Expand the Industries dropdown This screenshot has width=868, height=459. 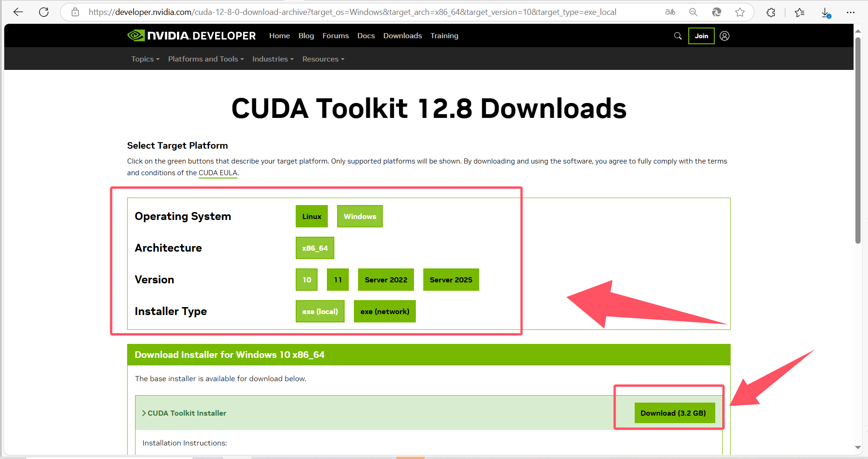(273, 59)
